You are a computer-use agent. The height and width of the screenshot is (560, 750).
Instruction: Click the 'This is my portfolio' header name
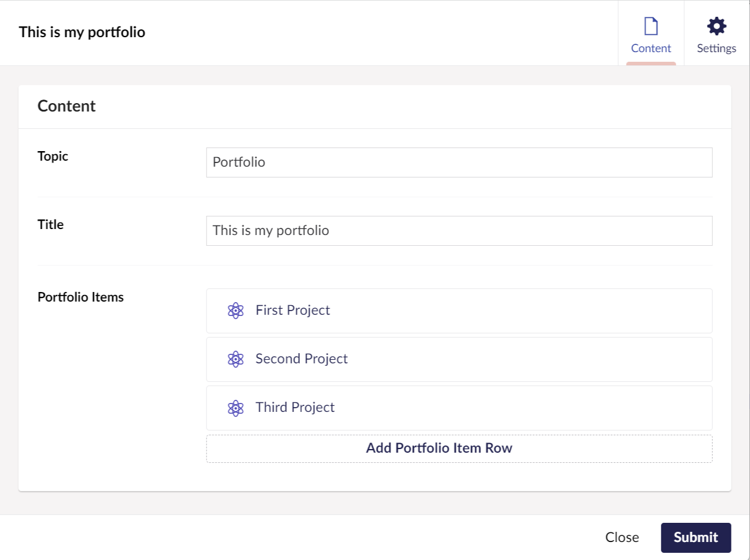(82, 32)
